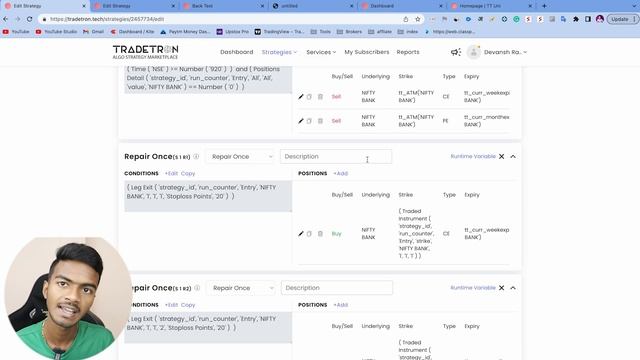640x360 pixels.
Task: Collapse the Repair Once (S1R1) section
Action: (x=513, y=156)
